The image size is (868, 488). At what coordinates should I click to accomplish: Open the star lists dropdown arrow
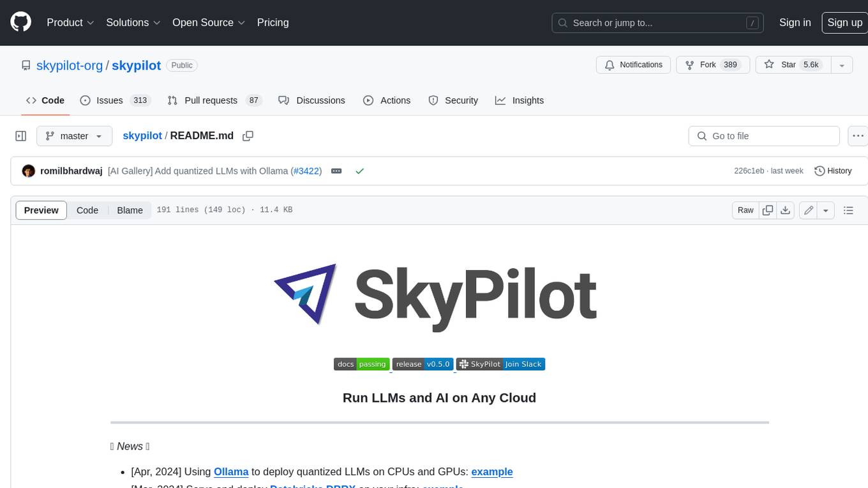tap(842, 65)
